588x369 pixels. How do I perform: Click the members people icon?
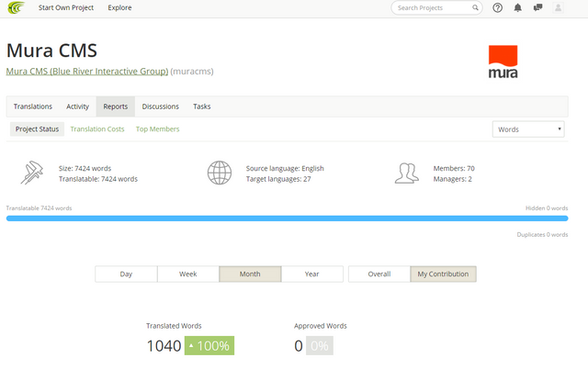click(407, 173)
